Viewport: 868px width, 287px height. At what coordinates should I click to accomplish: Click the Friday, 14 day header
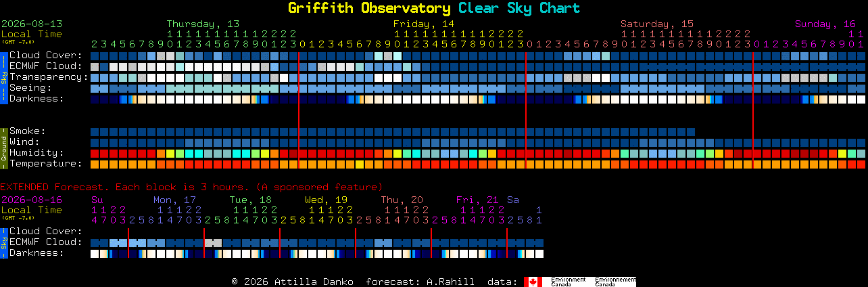(x=424, y=24)
